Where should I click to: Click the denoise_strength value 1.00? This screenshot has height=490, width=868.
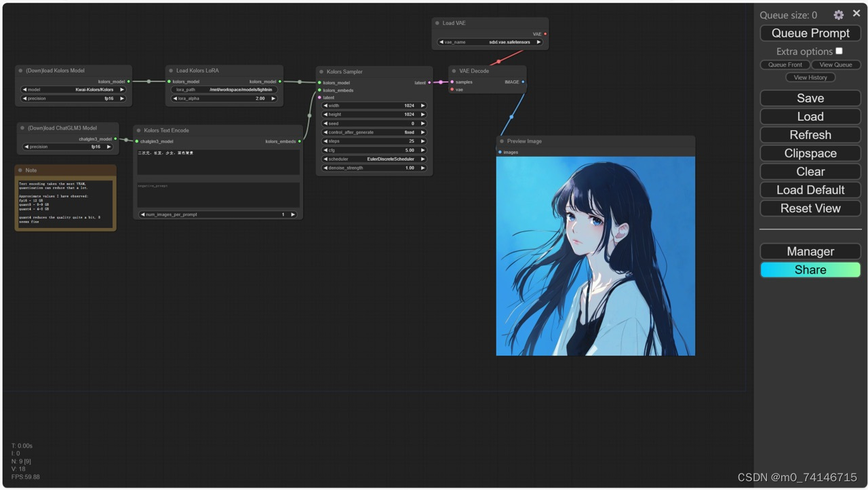(410, 168)
